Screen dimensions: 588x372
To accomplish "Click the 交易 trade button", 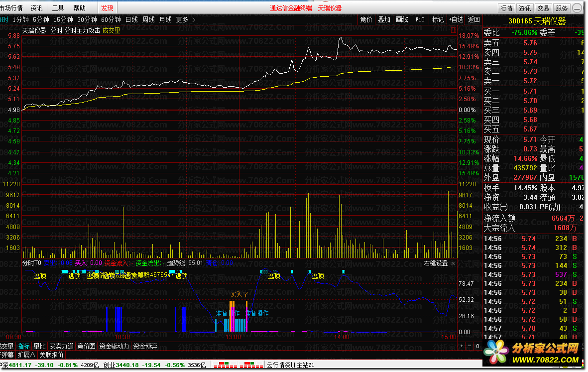I will coord(543,8).
